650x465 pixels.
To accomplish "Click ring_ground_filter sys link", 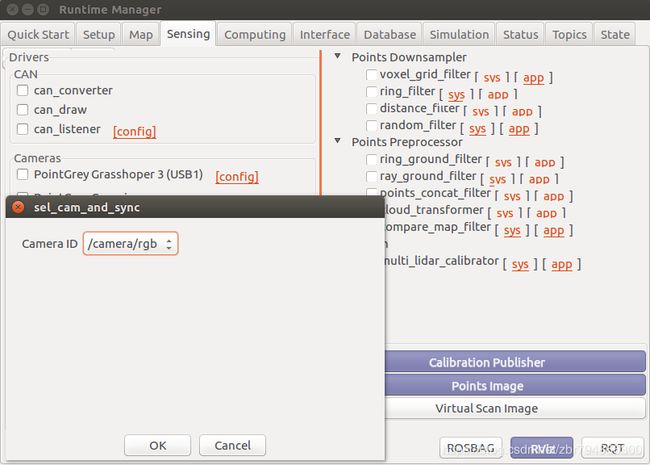I will [503, 162].
